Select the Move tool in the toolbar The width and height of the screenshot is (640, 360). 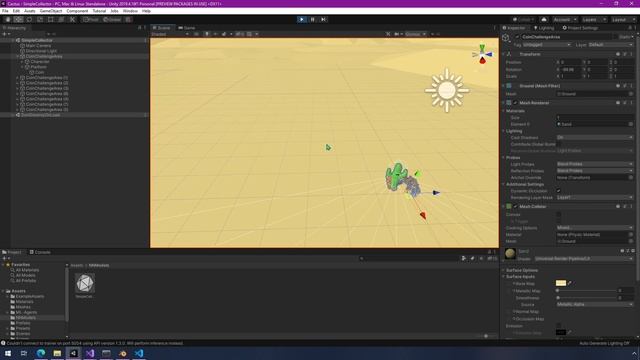18,19
